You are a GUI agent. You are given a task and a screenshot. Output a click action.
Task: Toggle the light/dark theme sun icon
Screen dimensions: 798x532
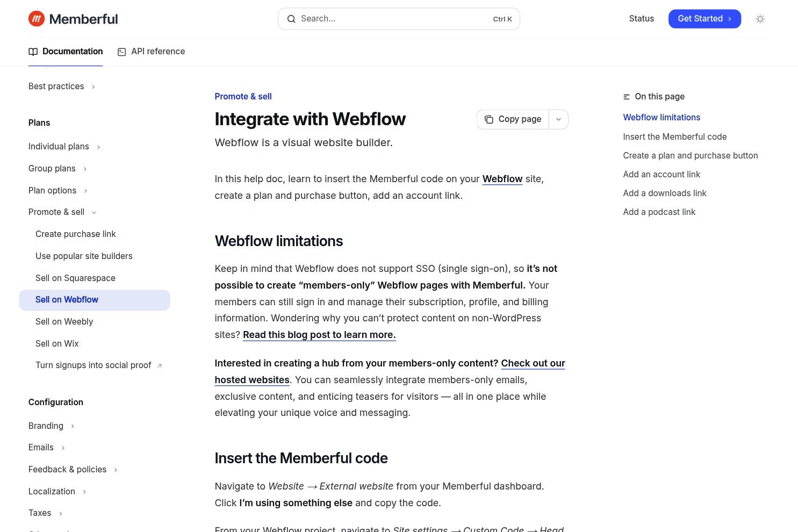pos(760,19)
